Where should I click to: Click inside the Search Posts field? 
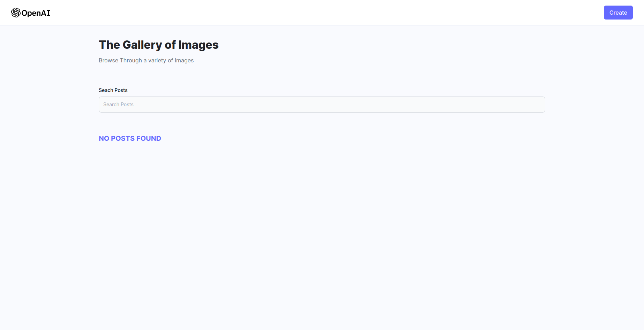(x=321, y=105)
